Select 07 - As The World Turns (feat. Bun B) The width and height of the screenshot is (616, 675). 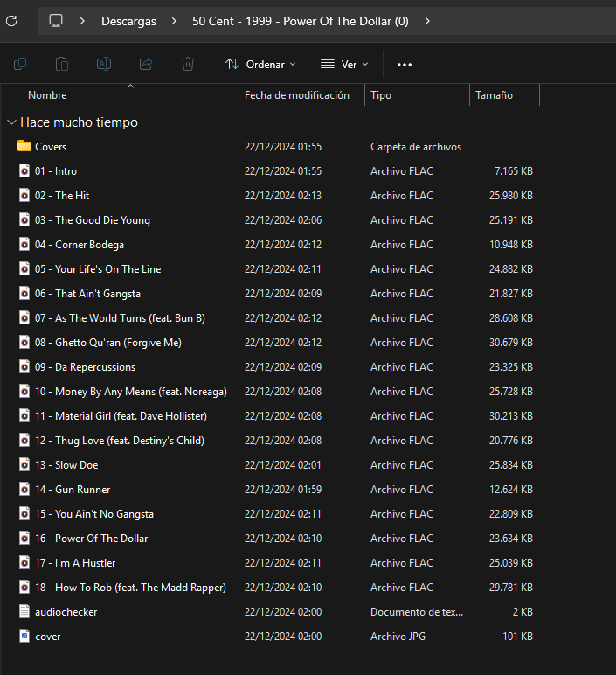[120, 318]
